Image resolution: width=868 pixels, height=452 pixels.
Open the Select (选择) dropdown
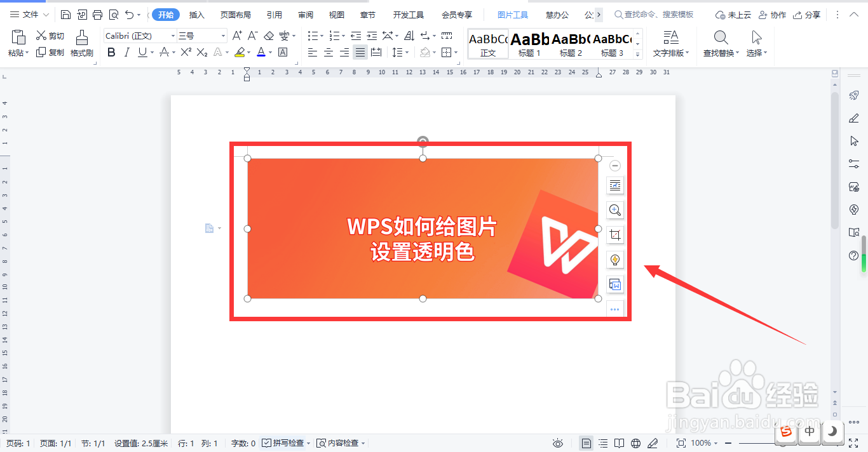point(756,53)
